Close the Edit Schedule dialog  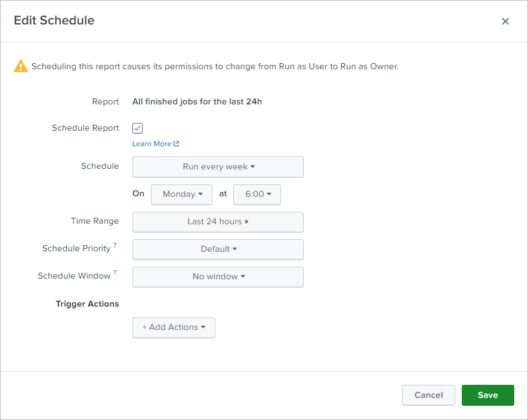point(505,21)
